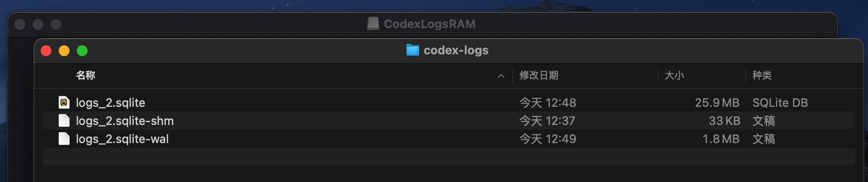The image size is (868, 182).
Task: Click the logs_2.sqlite-wal document icon
Action: [x=64, y=139]
